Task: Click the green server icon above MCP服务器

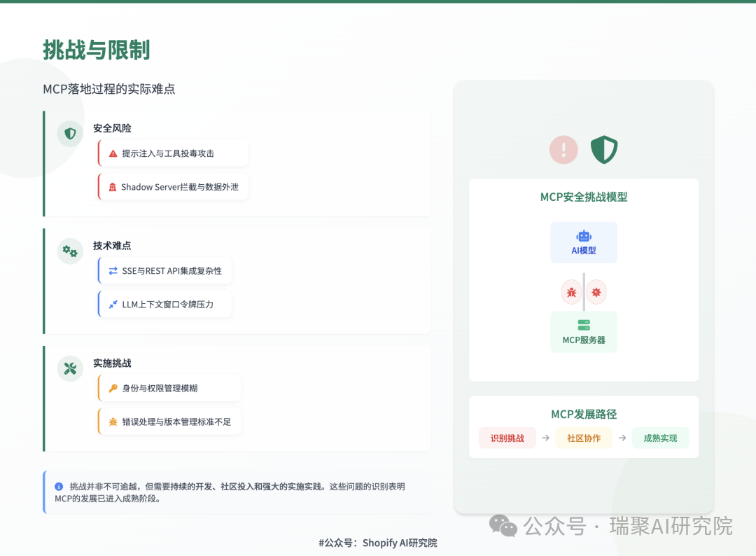Action: [584, 325]
